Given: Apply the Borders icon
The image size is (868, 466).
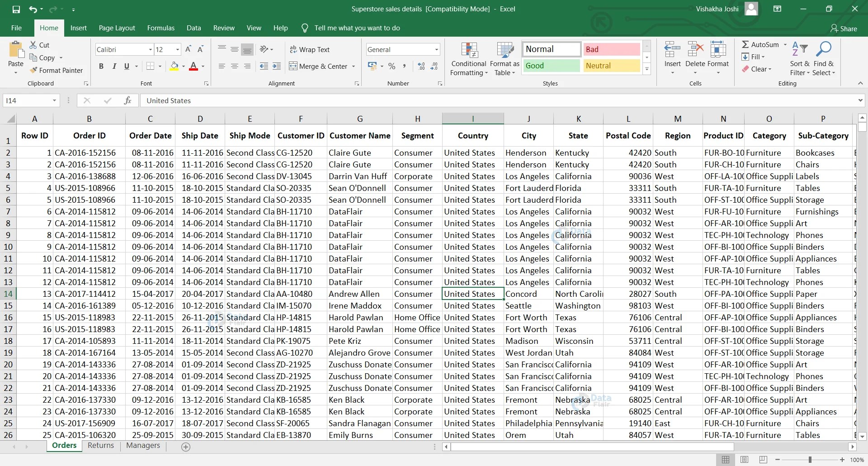Looking at the screenshot, I should (151, 66).
